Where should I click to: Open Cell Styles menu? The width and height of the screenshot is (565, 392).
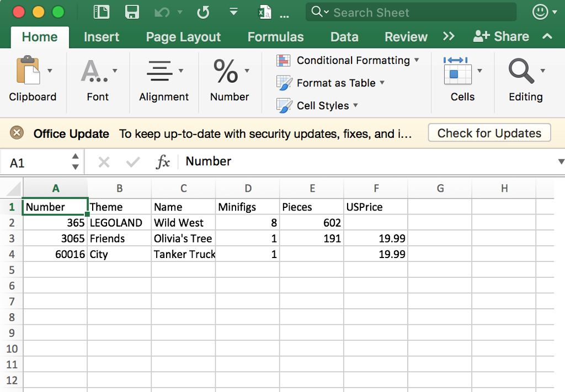pyautogui.click(x=317, y=105)
